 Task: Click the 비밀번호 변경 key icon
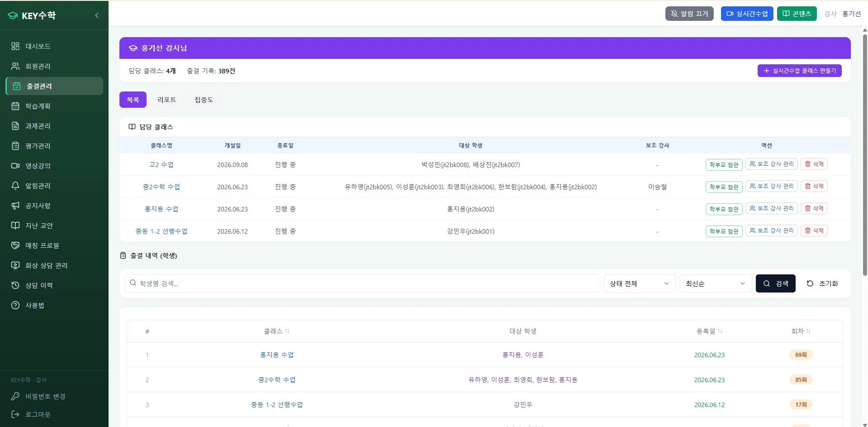tap(15, 396)
